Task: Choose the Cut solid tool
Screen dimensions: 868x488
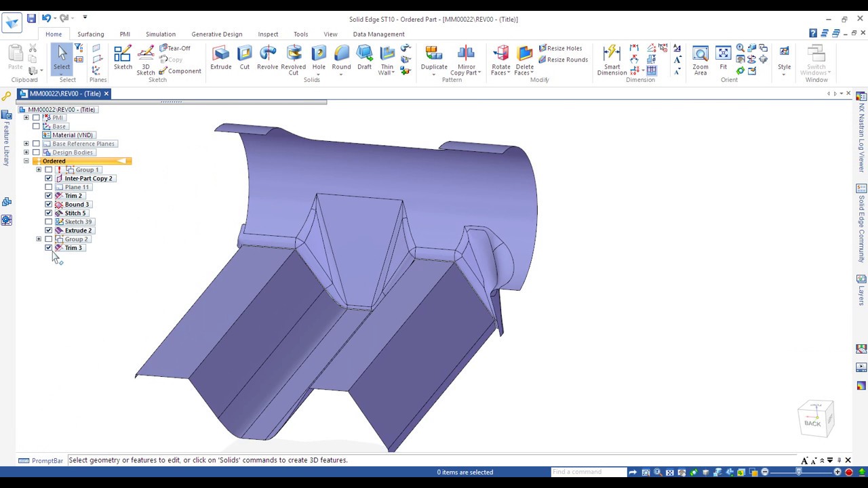Action: pos(244,58)
